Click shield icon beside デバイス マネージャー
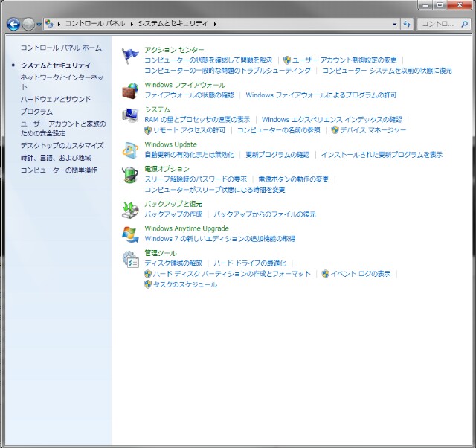This screenshot has width=476, height=448. coord(335,130)
